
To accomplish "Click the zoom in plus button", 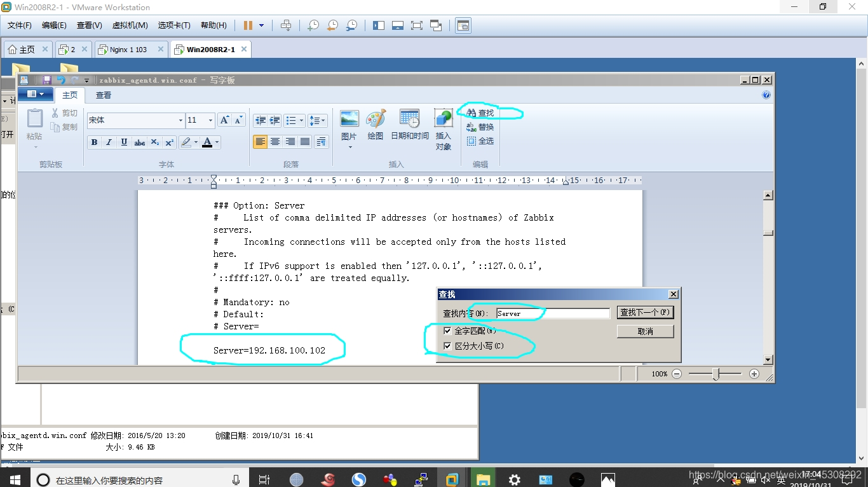I will tap(754, 374).
